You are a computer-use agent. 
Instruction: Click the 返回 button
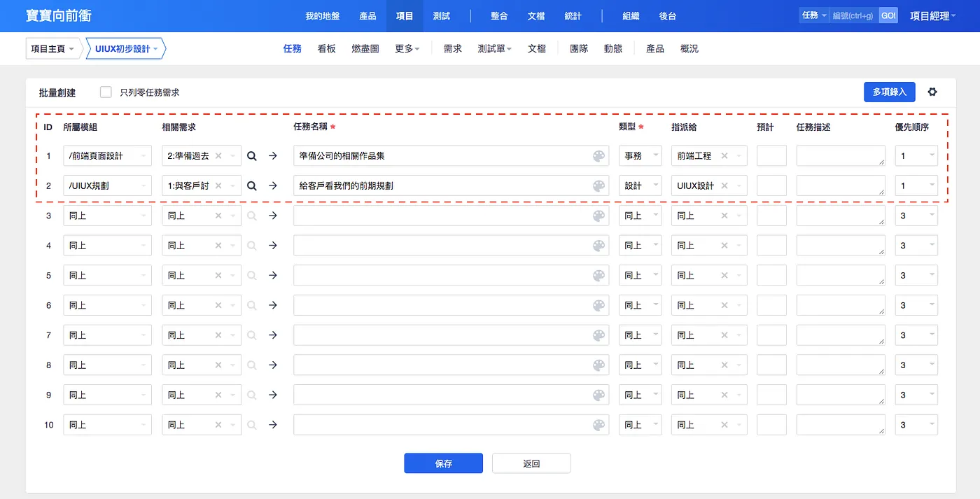[531, 463]
